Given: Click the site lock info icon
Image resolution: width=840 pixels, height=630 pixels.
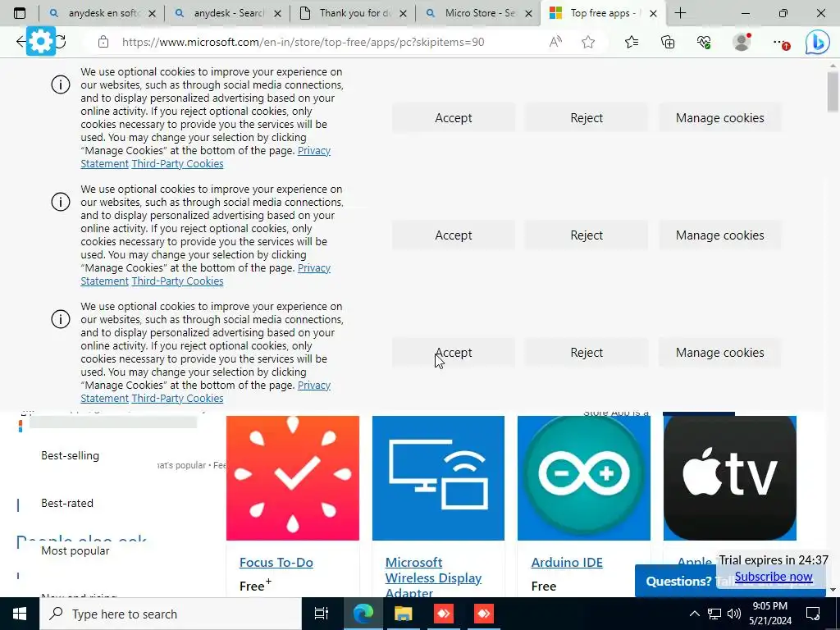Looking at the screenshot, I should click(x=103, y=42).
